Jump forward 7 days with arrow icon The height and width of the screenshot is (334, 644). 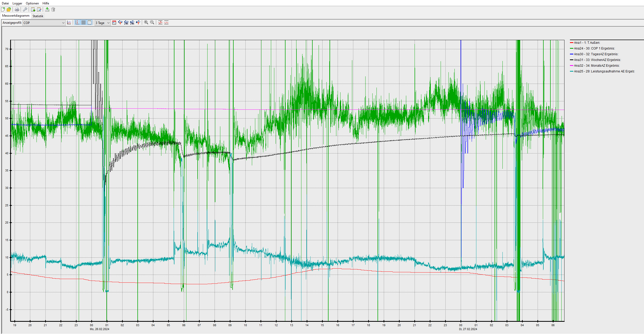[x=138, y=23]
